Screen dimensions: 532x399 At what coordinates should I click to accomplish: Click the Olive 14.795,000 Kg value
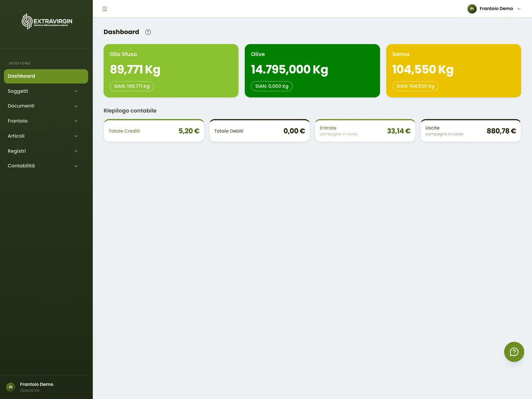[289, 70]
